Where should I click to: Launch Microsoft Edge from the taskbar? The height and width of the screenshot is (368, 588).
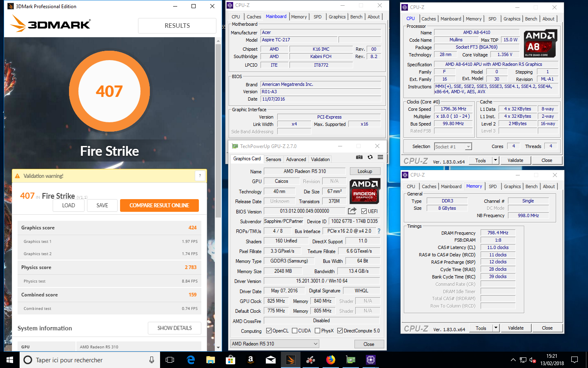(191, 360)
